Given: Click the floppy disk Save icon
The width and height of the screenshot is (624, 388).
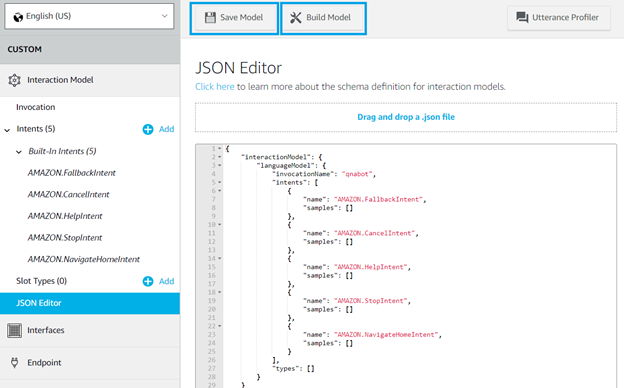Looking at the screenshot, I should click(210, 18).
